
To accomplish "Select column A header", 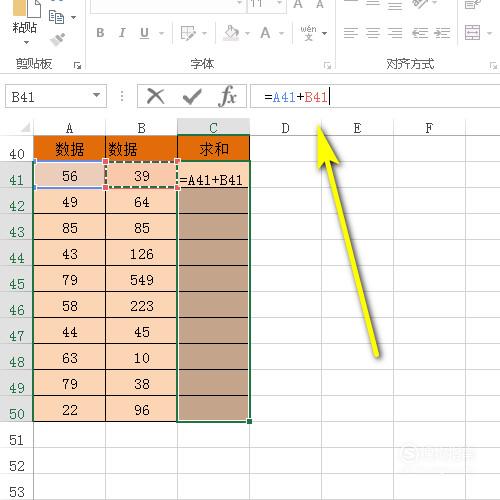I will [x=69, y=128].
